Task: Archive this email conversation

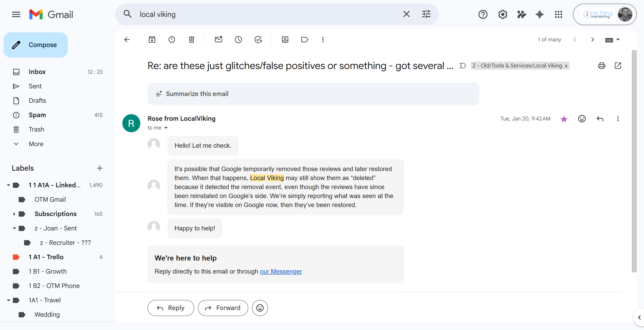Action: pyautogui.click(x=152, y=40)
